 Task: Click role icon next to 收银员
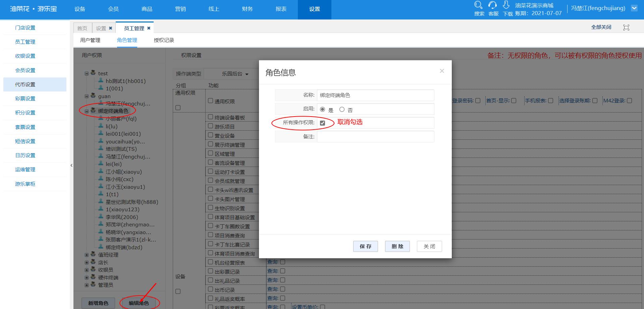coord(93,269)
